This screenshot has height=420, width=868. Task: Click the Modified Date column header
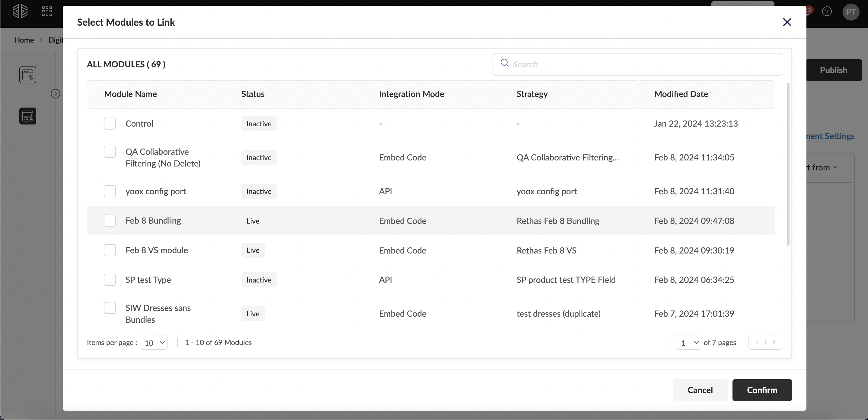click(681, 94)
